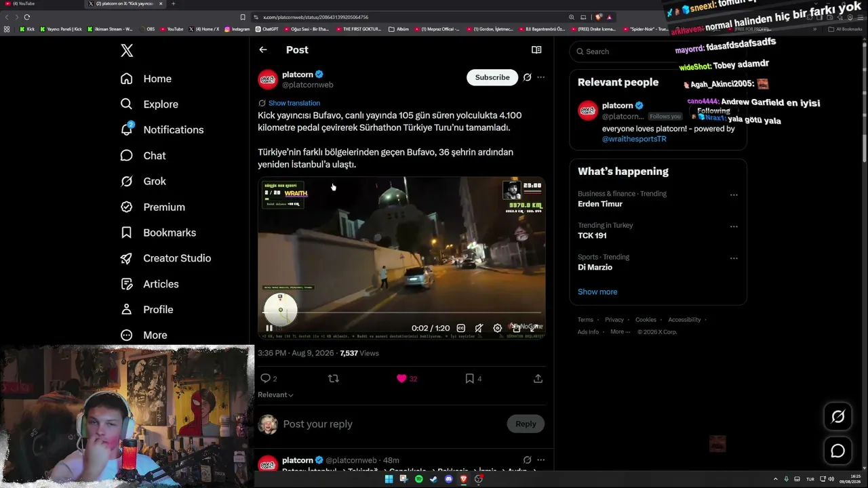Open Profile from the sidebar
The height and width of the screenshot is (488, 868).
pos(146,310)
